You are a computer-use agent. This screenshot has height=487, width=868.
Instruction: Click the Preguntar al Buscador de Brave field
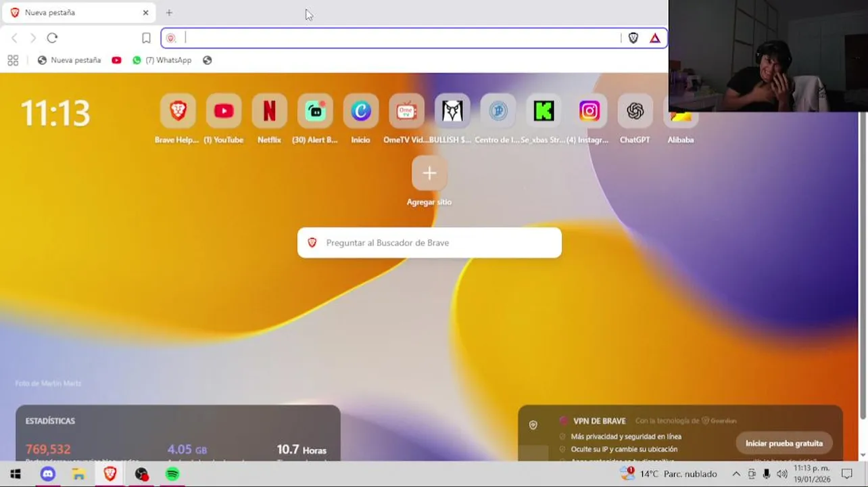click(x=429, y=243)
